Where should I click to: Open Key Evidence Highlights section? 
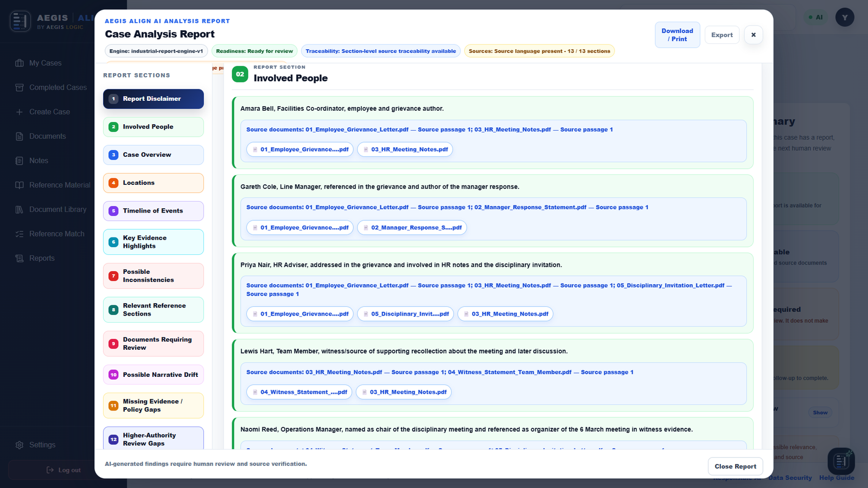pyautogui.click(x=154, y=242)
